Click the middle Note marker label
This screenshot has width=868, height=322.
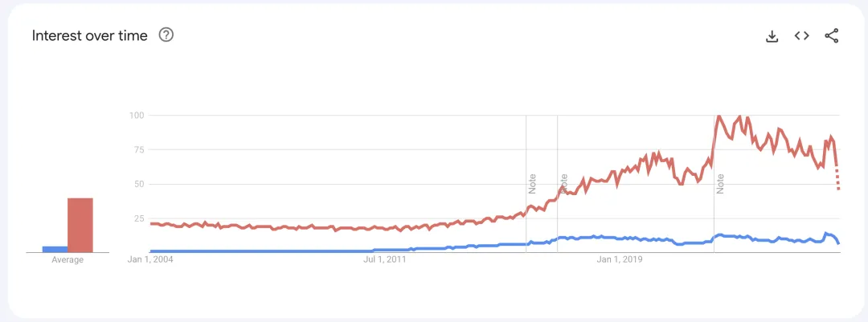(563, 183)
